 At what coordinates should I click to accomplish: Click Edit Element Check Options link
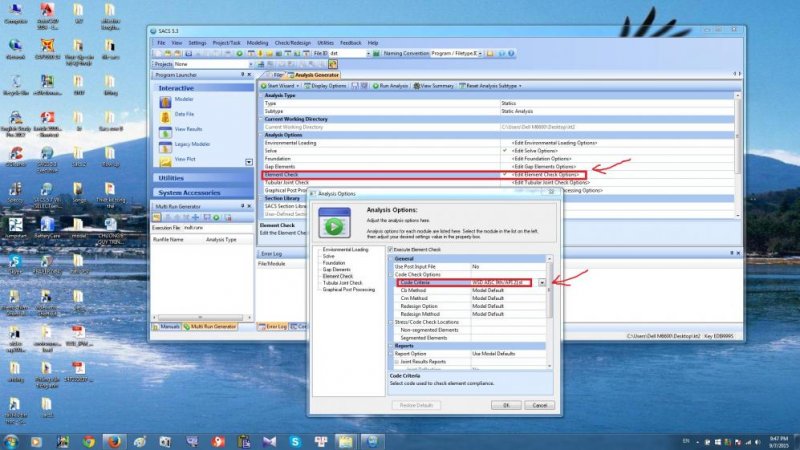coord(545,174)
